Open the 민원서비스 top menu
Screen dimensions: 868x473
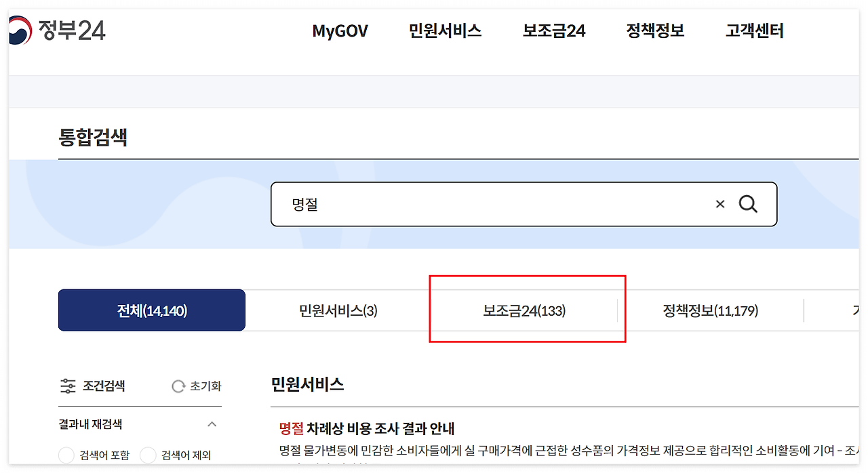click(x=445, y=31)
